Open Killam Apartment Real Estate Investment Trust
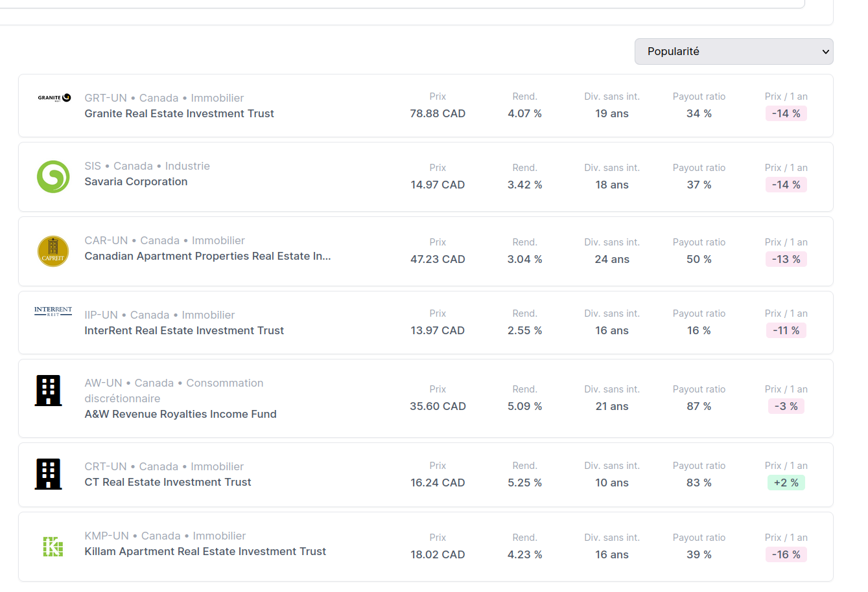The width and height of the screenshot is (868, 592). 205,551
